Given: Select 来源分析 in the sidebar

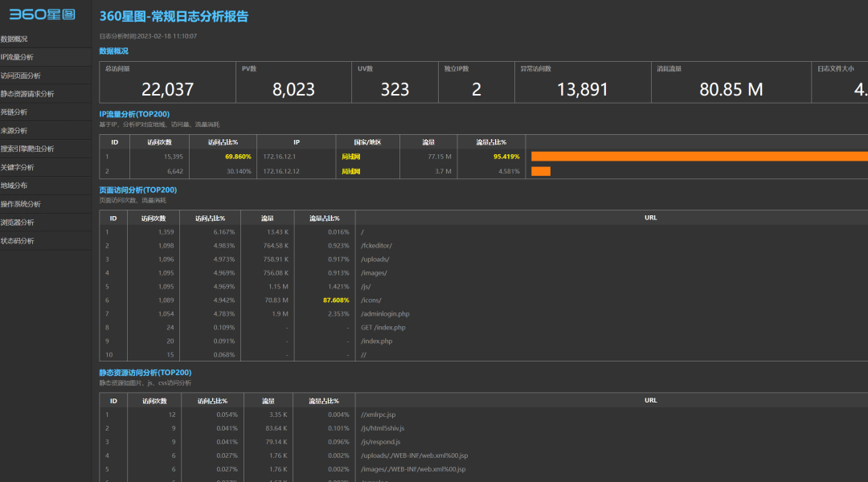Looking at the screenshot, I should click(x=14, y=131).
